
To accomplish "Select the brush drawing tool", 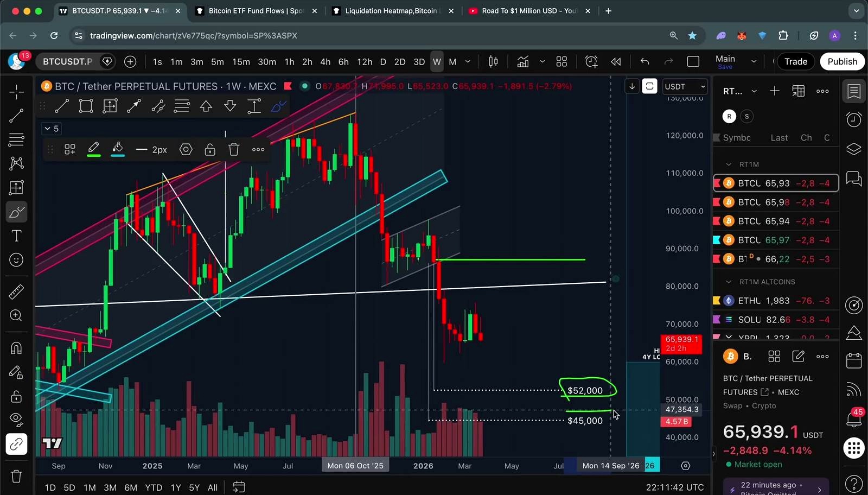I will 16,212.
